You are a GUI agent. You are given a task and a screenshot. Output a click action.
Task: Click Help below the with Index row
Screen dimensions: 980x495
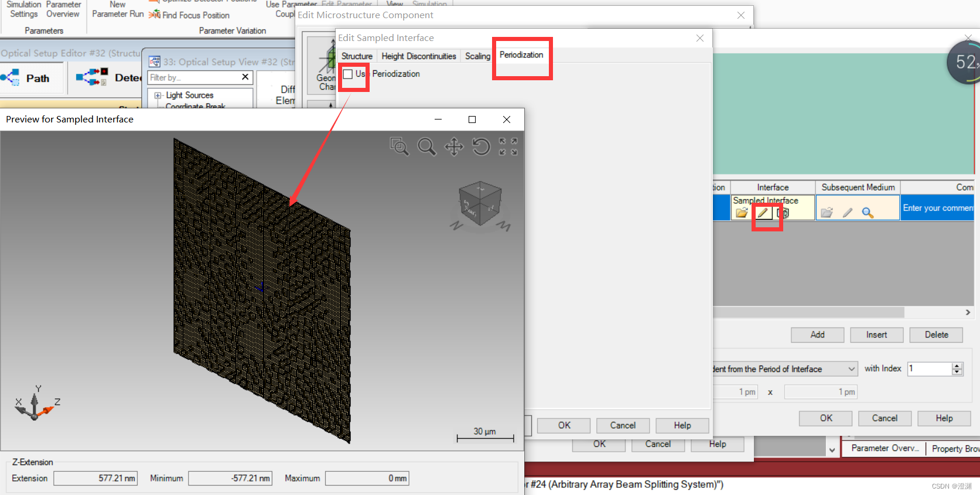(944, 418)
